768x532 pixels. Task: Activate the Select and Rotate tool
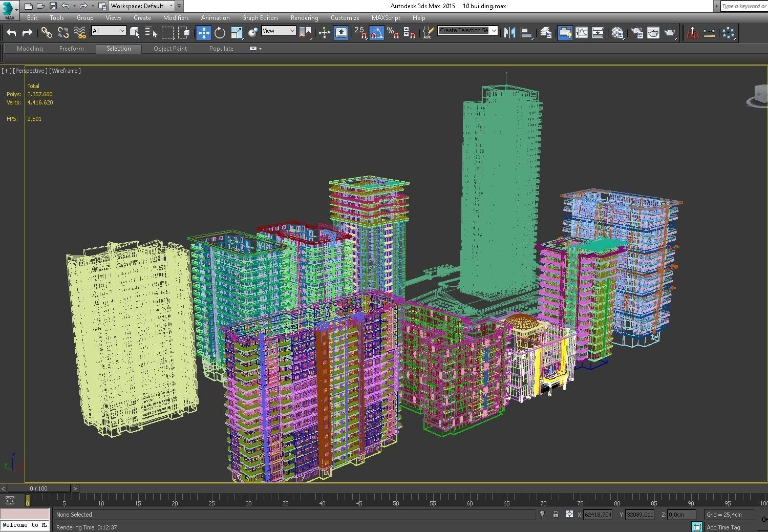coord(220,33)
